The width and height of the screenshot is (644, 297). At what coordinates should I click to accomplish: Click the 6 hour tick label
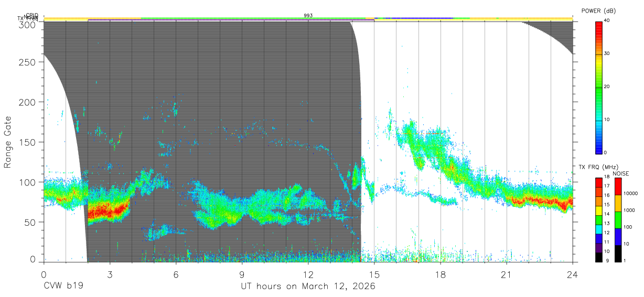point(176,274)
